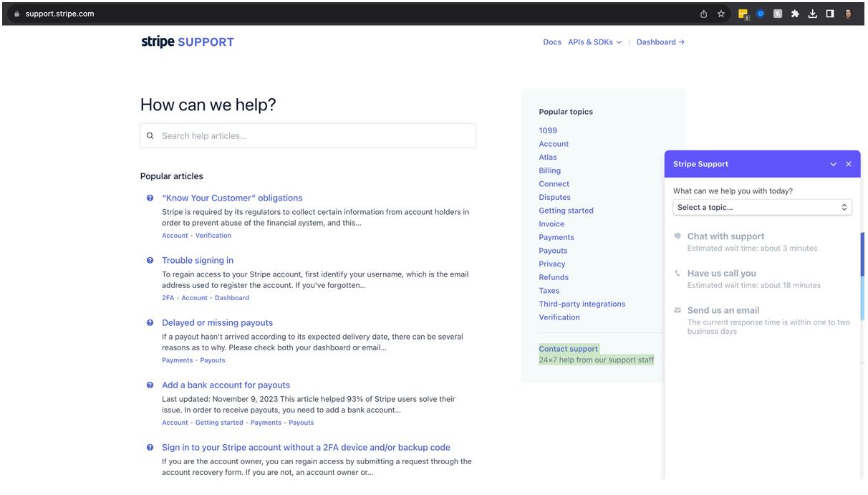This screenshot has height=495, width=868.
Task: Select the Payouts popular topic
Action: tap(553, 251)
